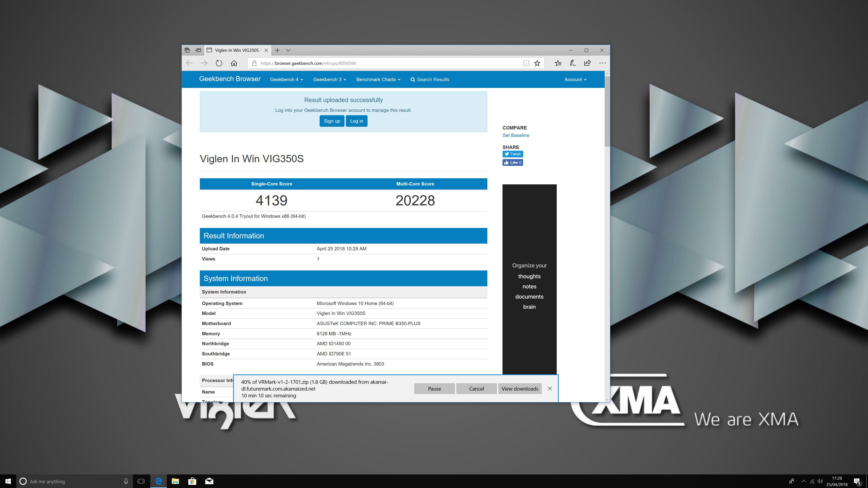The image size is (868, 488).
Task: Show set-aside tabs icon
Action: click(x=187, y=50)
